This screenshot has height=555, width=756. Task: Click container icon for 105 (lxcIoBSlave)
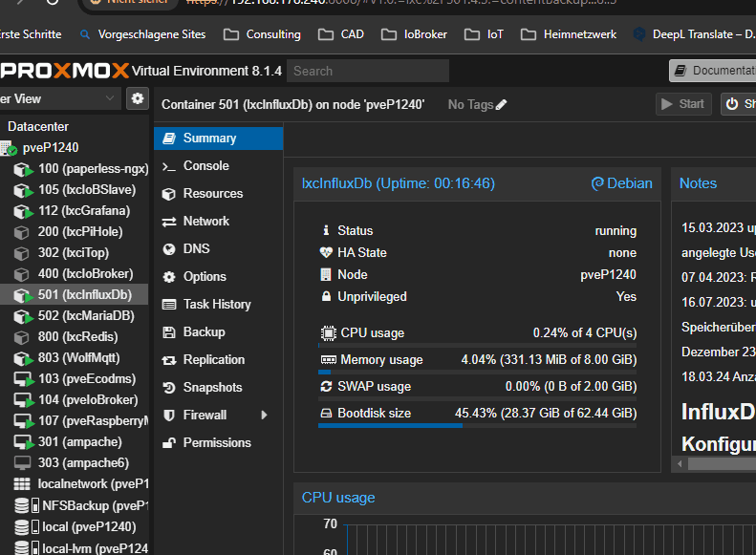click(x=23, y=190)
